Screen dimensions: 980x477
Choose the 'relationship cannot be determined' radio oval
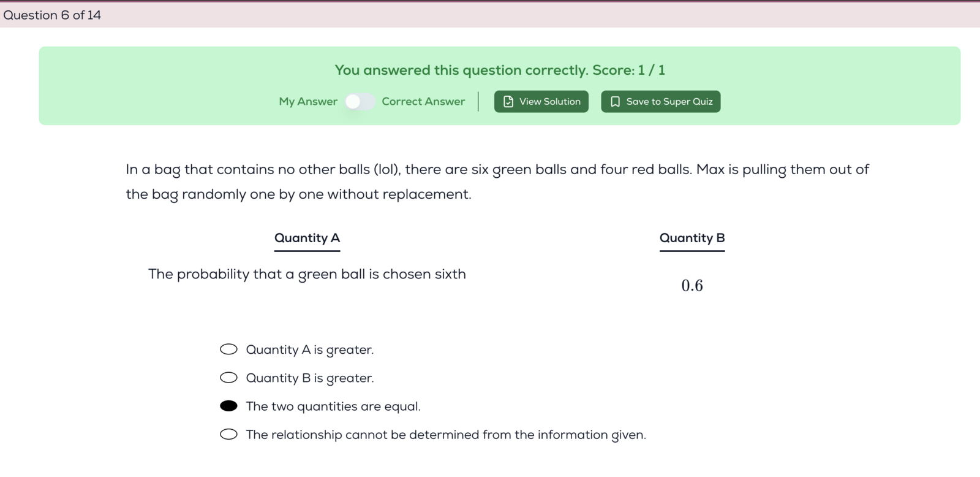coord(228,435)
